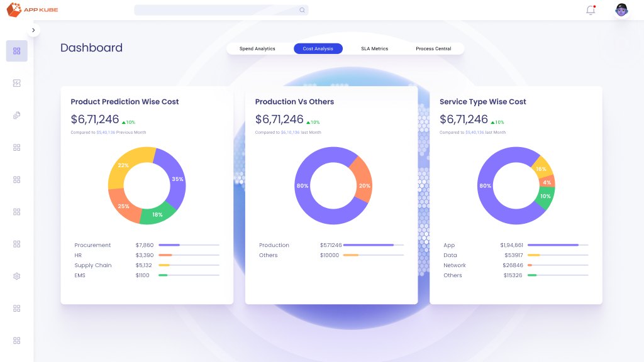Click the Procurement progress bar
Viewport: 644px width, 362px height.
click(x=189, y=245)
